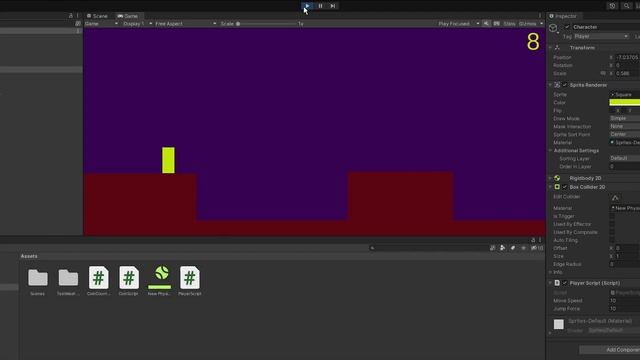640x360 pixels.
Task: Click the Sprites-Default material preview swatch
Action: pos(559,324)
